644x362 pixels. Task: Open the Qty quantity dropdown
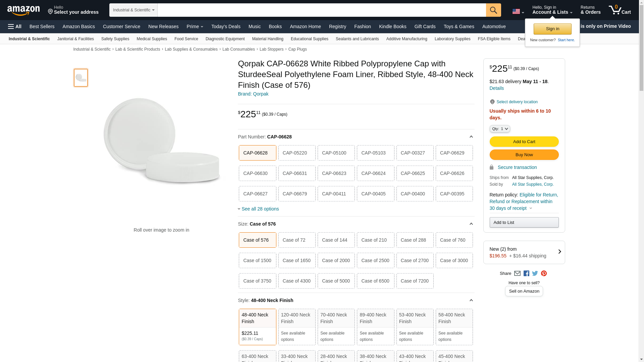coord(499,129)
